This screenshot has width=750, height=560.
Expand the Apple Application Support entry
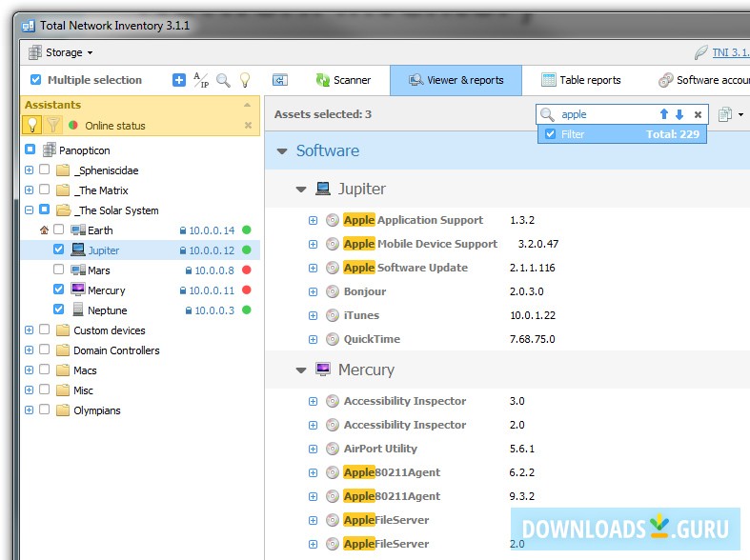313,220
